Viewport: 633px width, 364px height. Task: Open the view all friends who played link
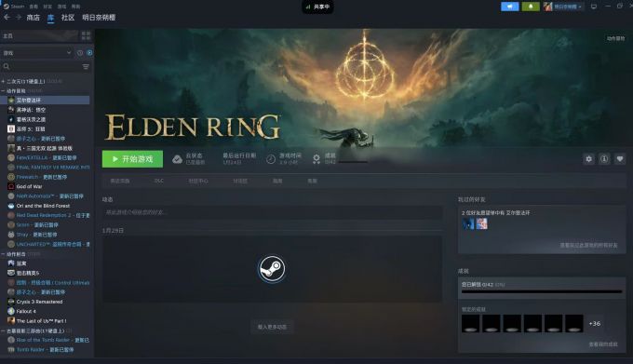pyautogui.click(x=588, y=246)
